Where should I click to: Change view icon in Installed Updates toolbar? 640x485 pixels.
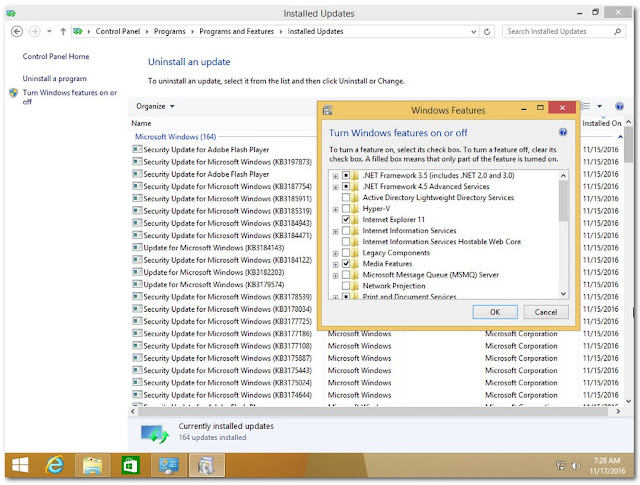(586, 106)
